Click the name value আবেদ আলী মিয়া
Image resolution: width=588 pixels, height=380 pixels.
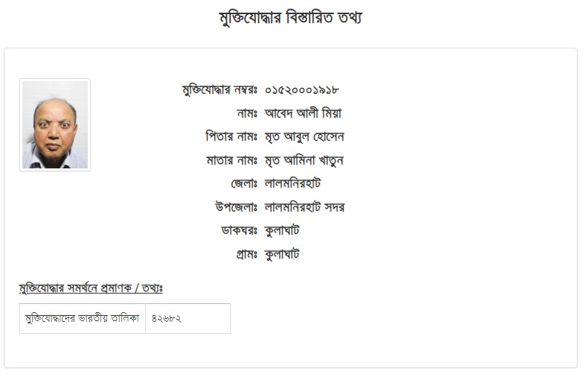click(x=303, y=113)
